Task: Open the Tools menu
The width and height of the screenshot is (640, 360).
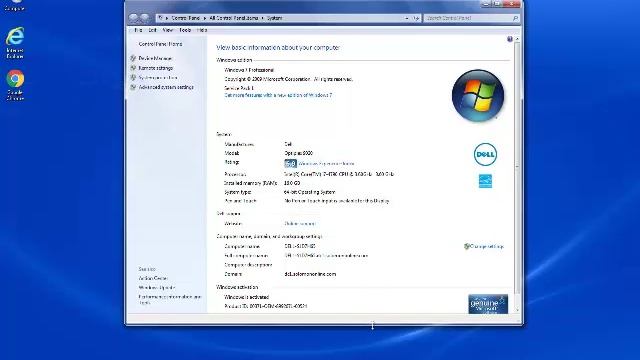Action: click(185, 30)
